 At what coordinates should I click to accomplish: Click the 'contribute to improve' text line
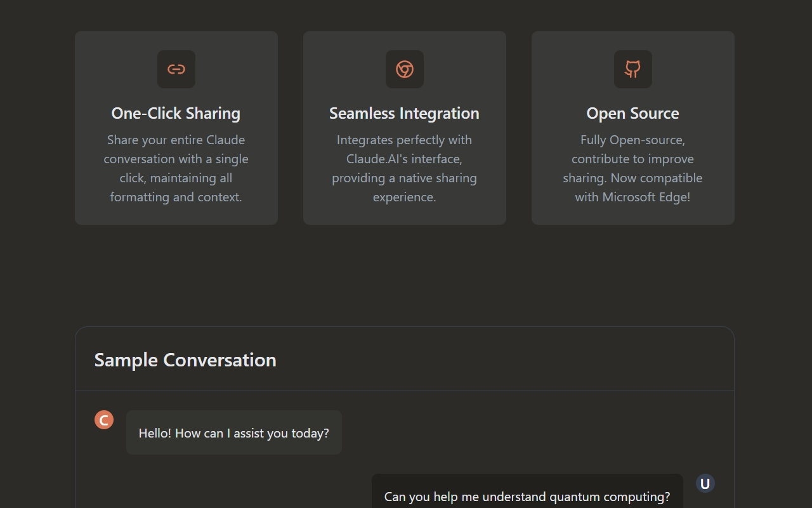tap(632, 159)
